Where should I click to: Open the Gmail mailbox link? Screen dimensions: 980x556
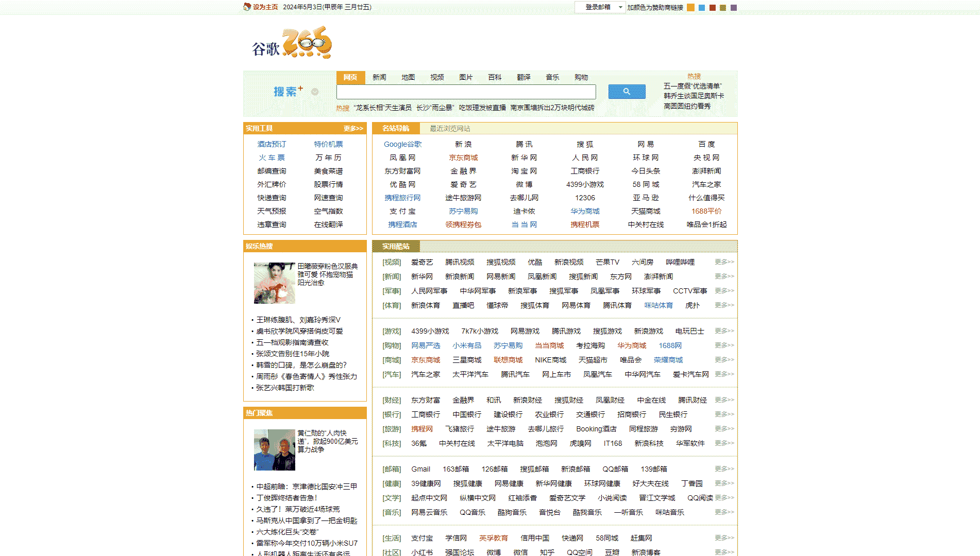[420, 469]
